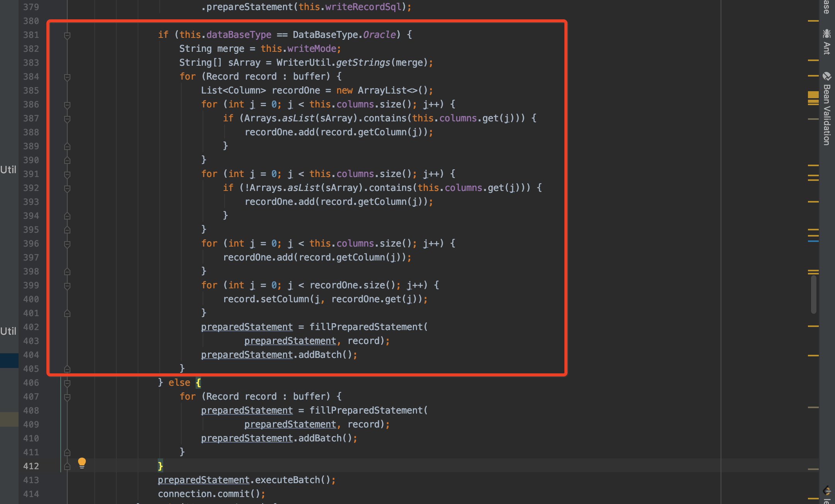Image resolution: width=835 pixels, height=504 pixels.
Task: Collapse the for loop fold at line 391
Action: pos(67,175)
